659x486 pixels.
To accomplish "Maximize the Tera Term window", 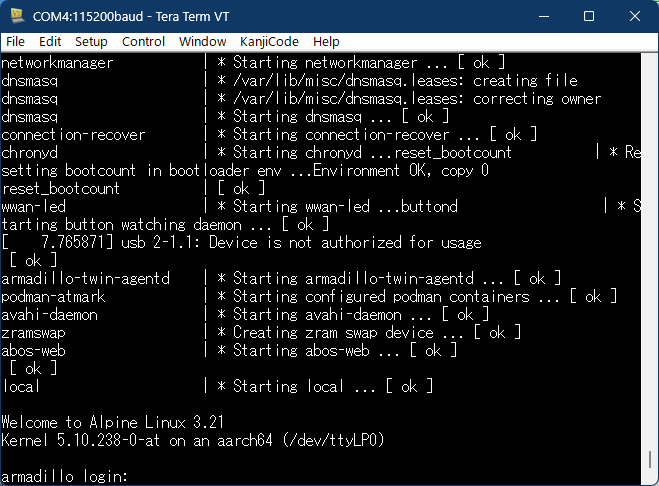I will pos(589,16).
